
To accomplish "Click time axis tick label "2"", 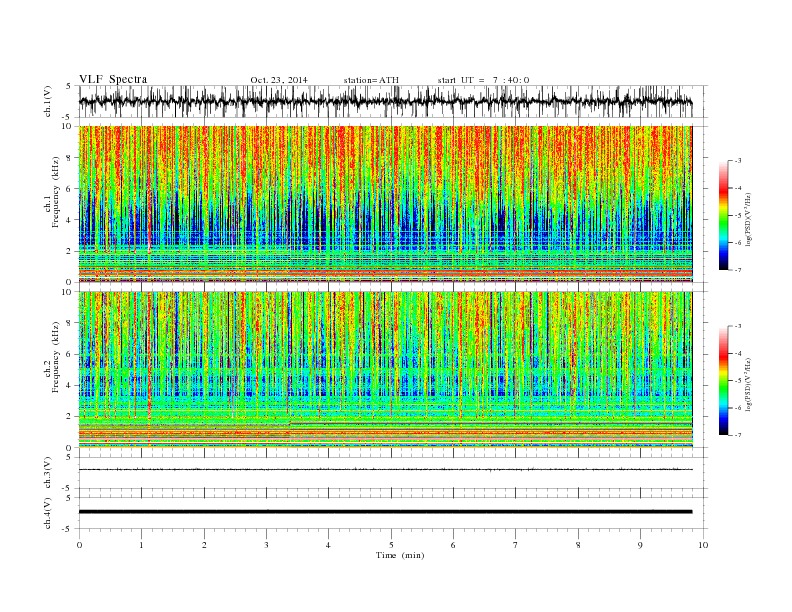I will (204, 545).
